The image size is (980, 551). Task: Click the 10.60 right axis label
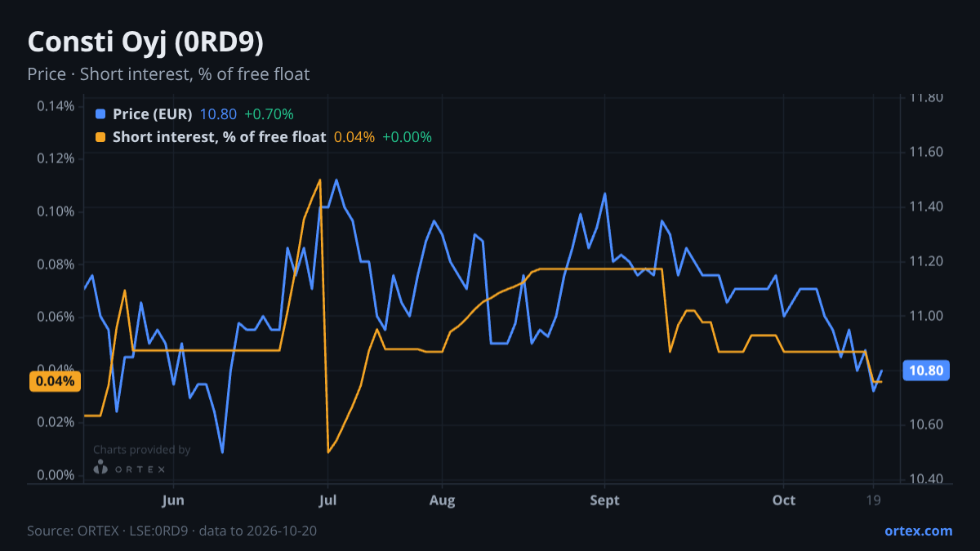926,424
